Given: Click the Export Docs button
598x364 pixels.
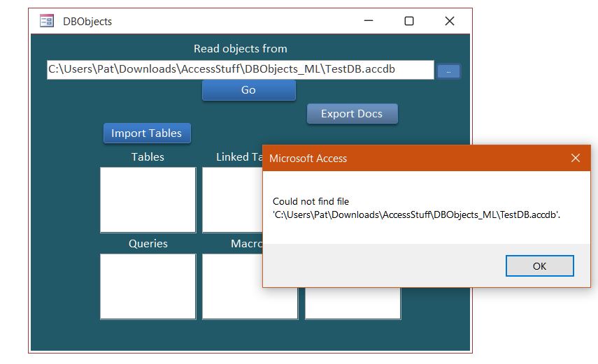Looking at the screenshot, I should point(352,114).
